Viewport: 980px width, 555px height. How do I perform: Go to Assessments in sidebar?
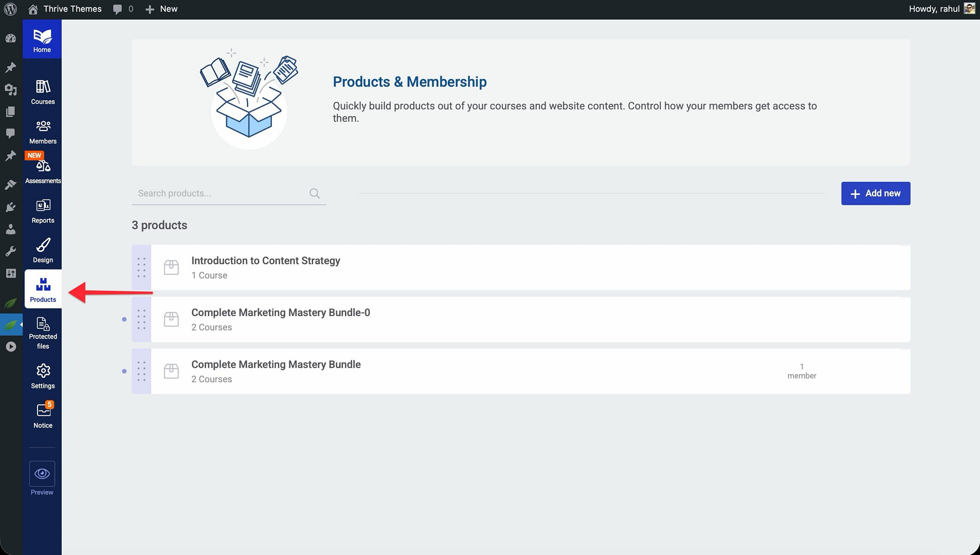(43, 171)
